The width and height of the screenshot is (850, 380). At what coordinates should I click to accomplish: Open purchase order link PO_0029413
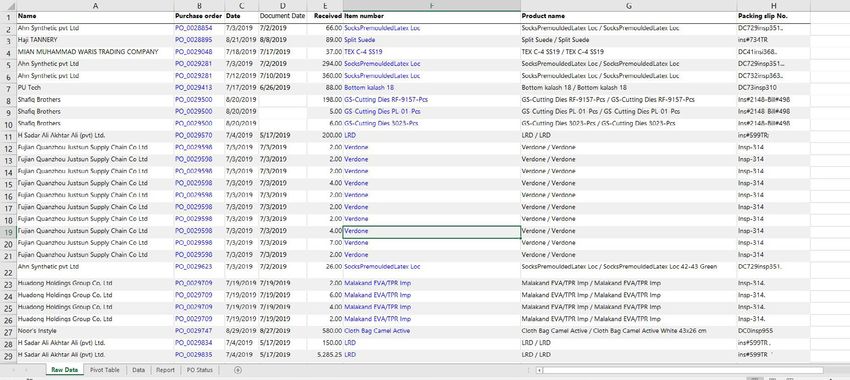(194, 87)
